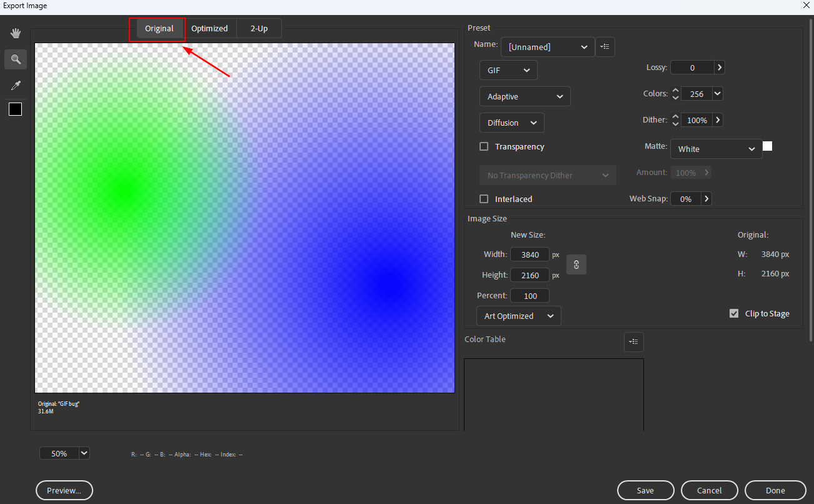
Task: Uncheck the Clip to Stage option
Action: (x=733, y=313)
